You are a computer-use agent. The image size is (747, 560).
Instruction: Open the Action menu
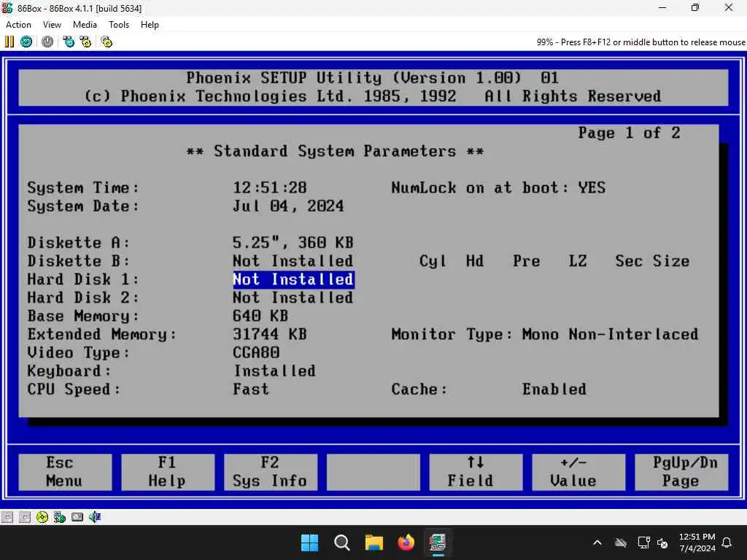(18, 25)
